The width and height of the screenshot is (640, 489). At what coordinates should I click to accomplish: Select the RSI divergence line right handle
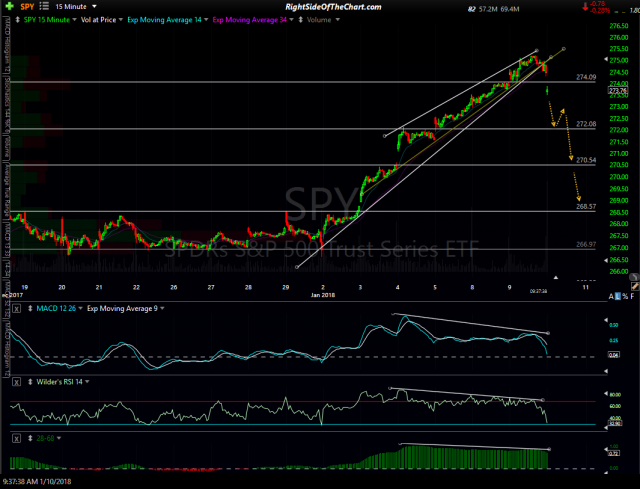pos(542,400)
